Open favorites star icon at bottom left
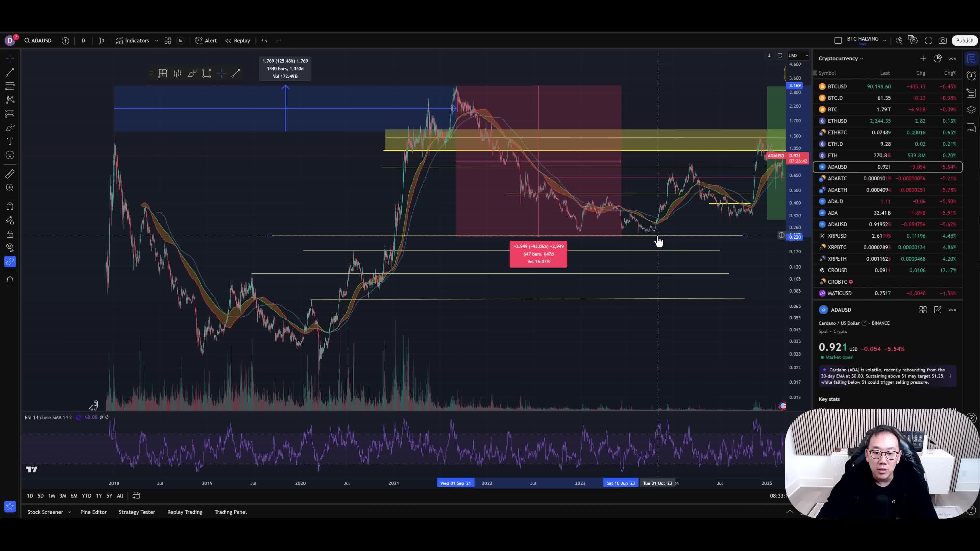The width and height of the screenshot is (980, 551). [10, 507]
